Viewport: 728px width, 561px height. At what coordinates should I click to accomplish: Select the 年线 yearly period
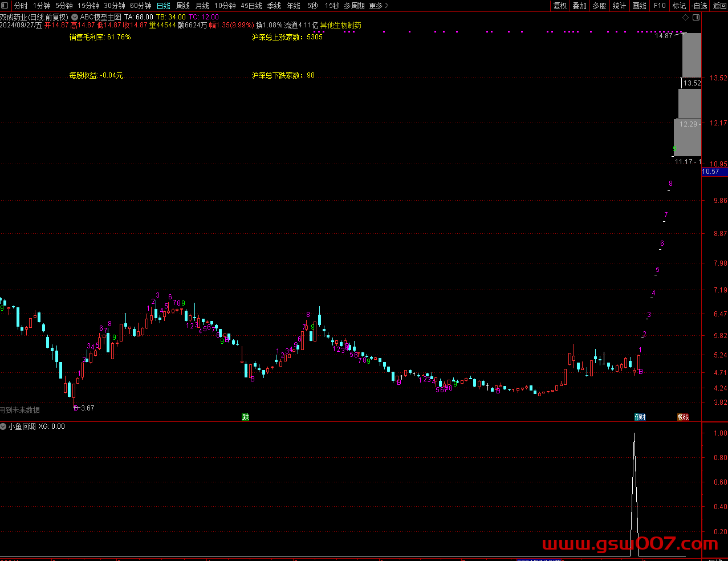294,6
